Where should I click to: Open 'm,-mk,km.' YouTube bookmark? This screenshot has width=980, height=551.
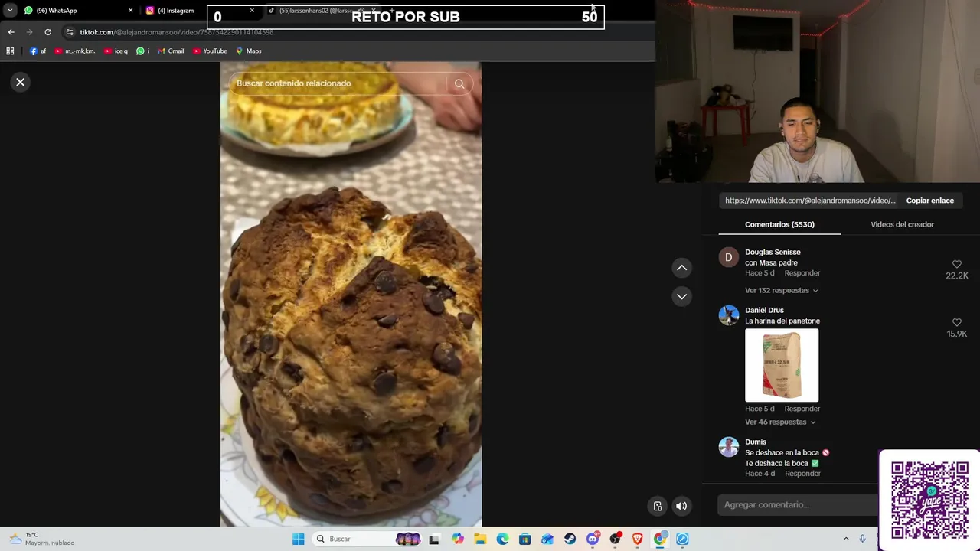(75, 51)
